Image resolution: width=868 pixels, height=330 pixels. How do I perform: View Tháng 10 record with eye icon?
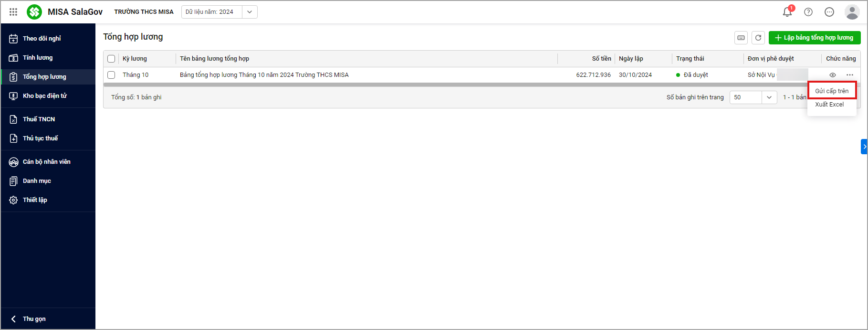point(833,75)
